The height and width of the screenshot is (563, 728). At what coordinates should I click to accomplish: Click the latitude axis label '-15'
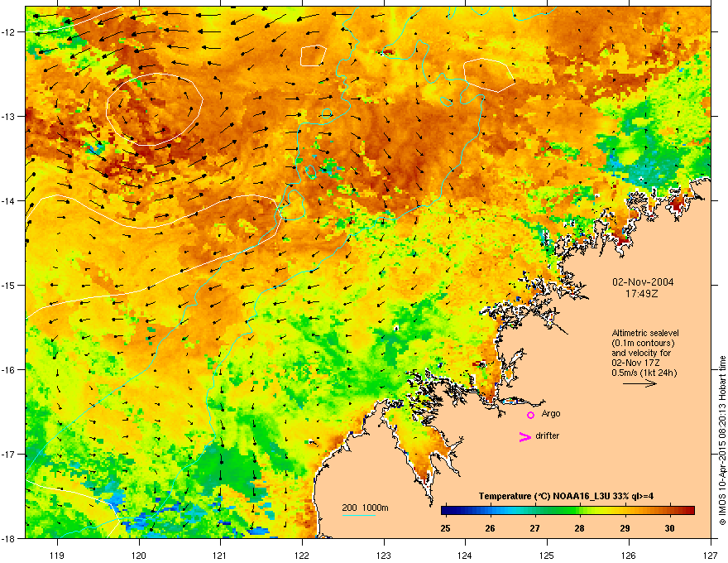(x=9, y=285)
